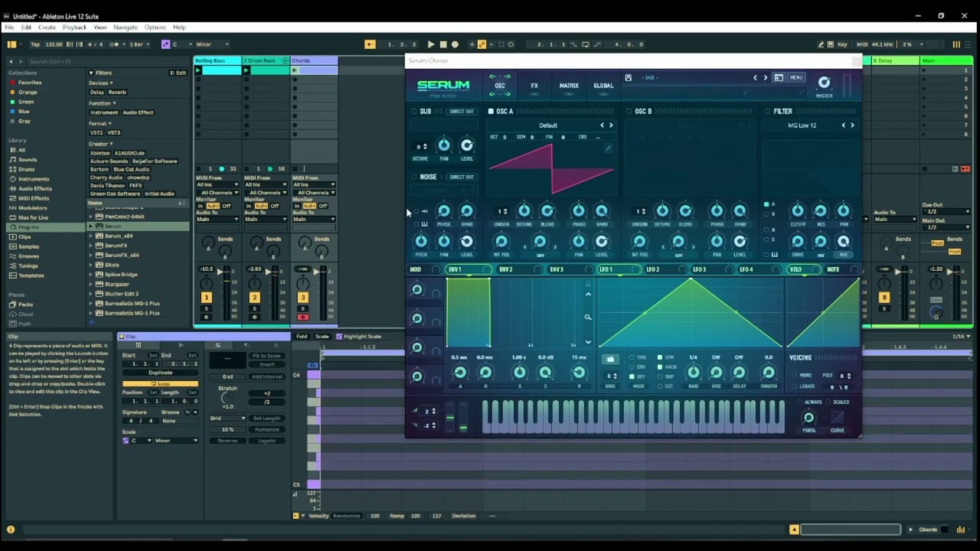Open the 1 Bar quantization dropdown
The width and height of the screenshot is (980, 551).
click(x=139, y=44)
